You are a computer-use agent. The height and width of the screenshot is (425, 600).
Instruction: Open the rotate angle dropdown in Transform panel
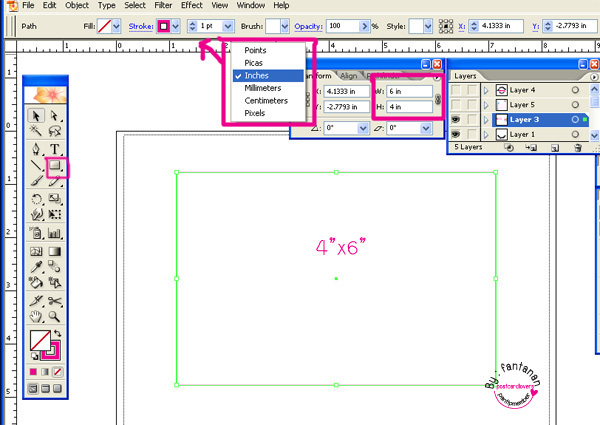point(363,128)
